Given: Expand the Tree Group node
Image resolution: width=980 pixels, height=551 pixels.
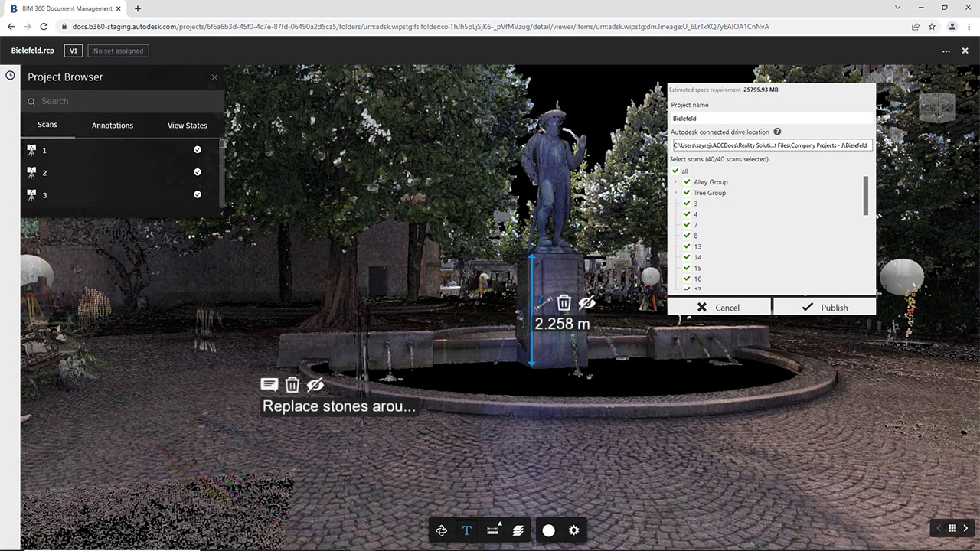Looking at the screenshot, I should pos(675,193).
